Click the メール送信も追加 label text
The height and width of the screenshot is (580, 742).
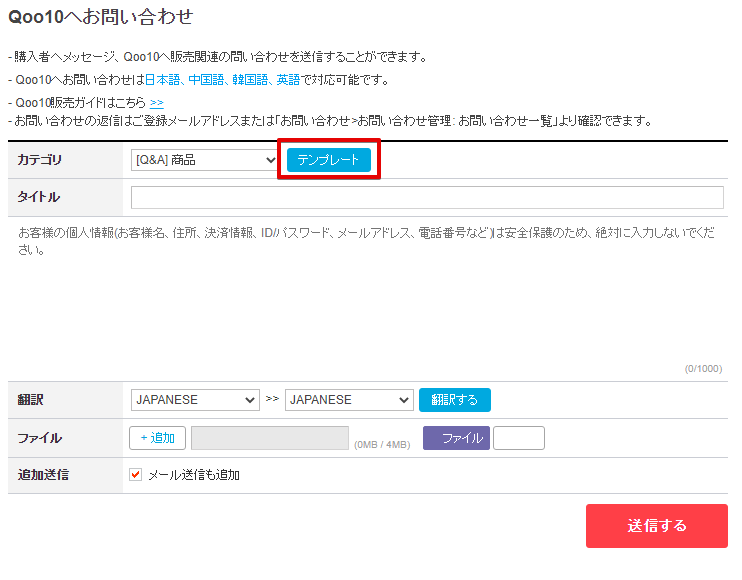(x=194, y=475)
